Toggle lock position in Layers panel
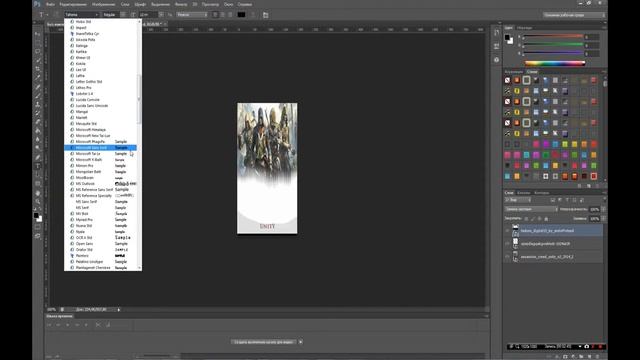 (540, 219)
